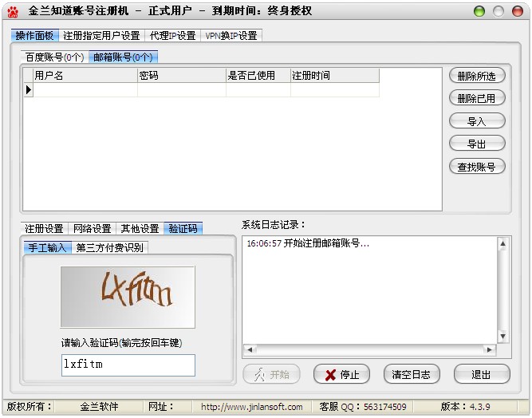532x418 pixels.
Task: Click 系统日志记录 label
Action: point(274,225)
